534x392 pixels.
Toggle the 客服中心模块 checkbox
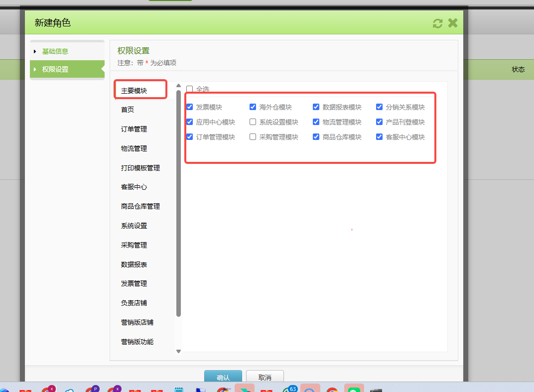[380, 136]
